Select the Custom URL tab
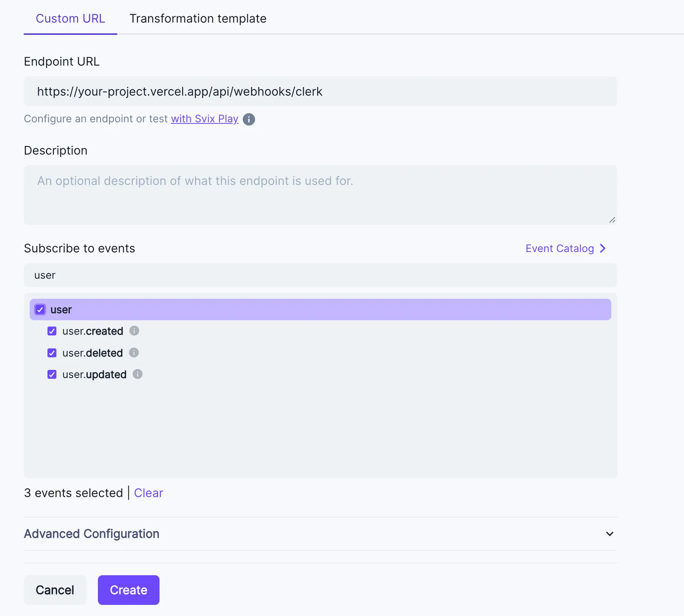This screenshot has height=616, width=684. pos(70,18)
